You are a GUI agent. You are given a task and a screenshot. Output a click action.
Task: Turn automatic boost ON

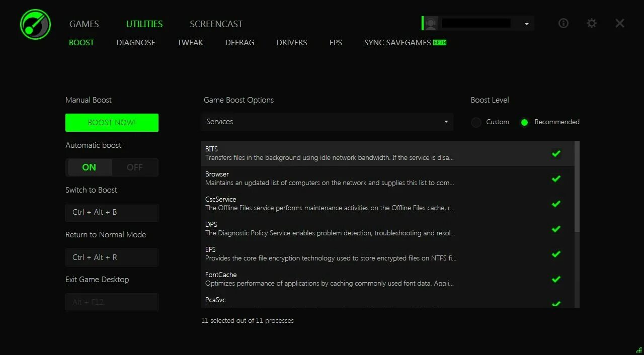coord(89,167)
